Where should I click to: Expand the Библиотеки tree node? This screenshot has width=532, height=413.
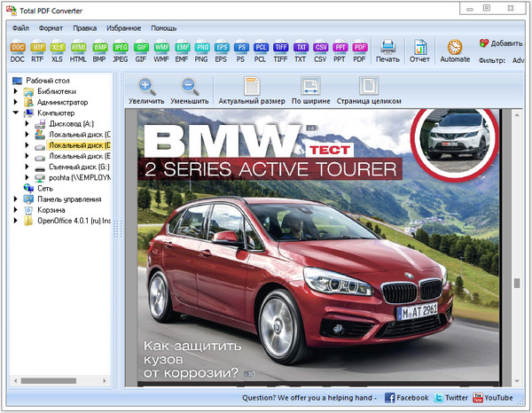(16, 91)
